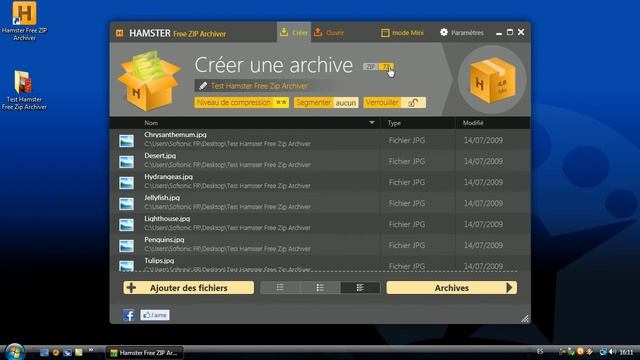Sort the list by Type column
The width and height of the screenshot is (640, 360).
394,123
